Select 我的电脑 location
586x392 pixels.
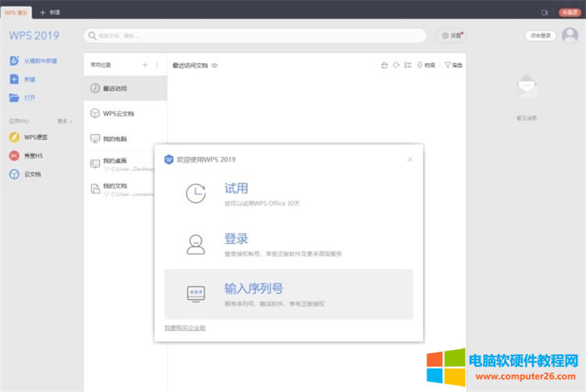[x=126, y=138]
